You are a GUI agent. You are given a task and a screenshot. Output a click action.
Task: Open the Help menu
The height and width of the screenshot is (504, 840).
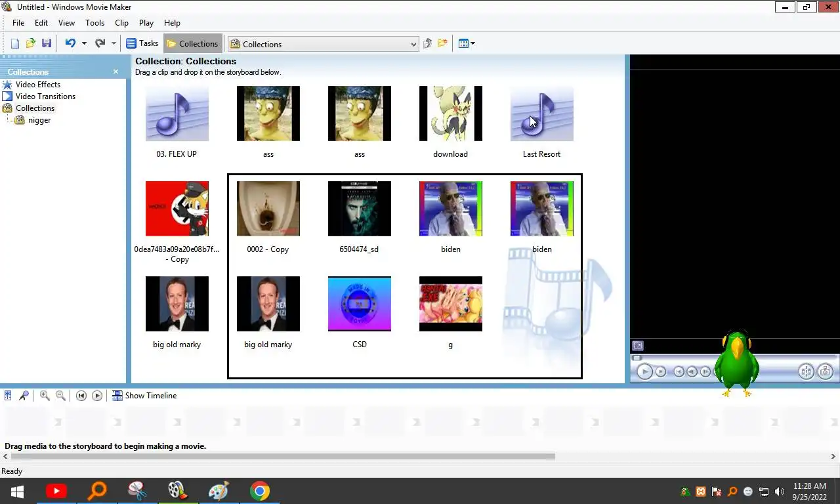pos(172,22)
